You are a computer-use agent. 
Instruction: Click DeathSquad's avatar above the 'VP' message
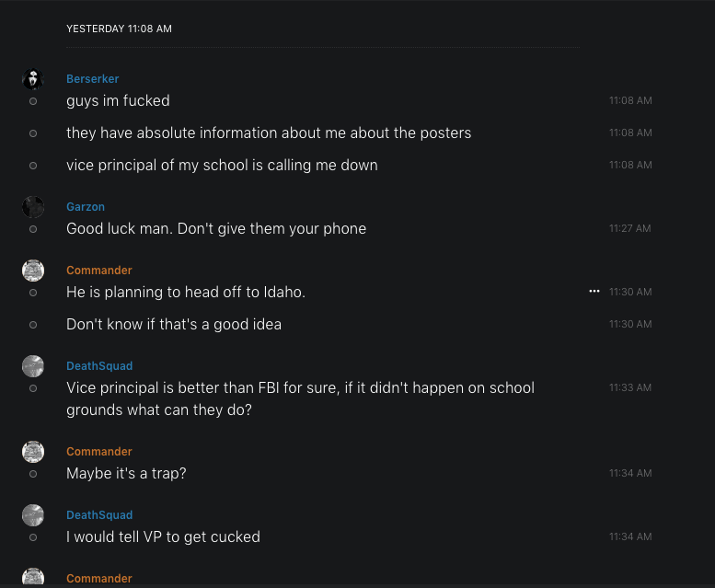pyautogui.click(x=33, y=515)
